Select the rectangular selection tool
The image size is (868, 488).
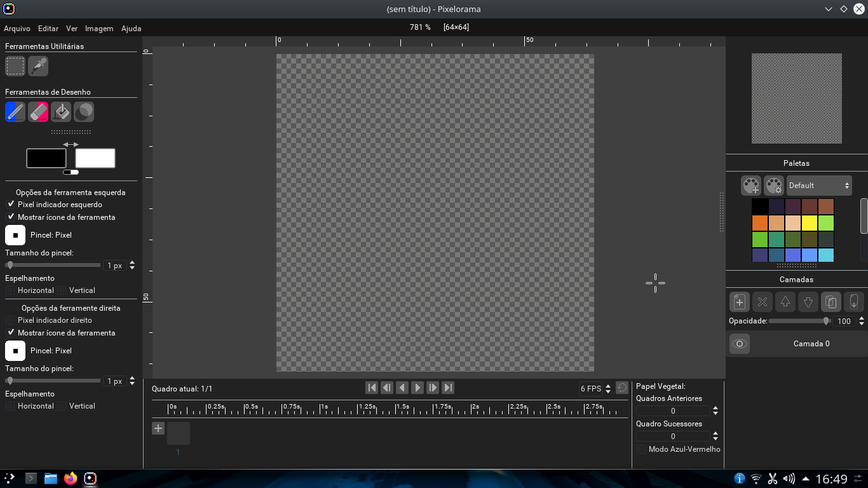15,65
